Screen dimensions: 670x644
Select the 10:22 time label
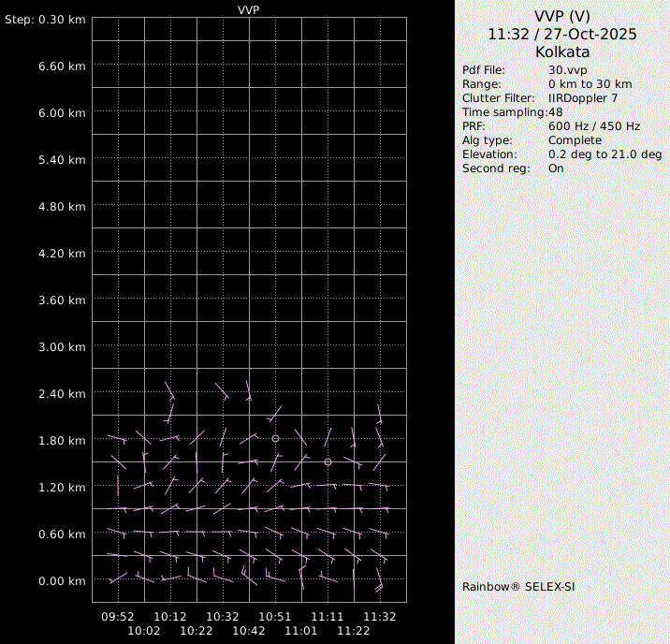(x=197, y=631)
